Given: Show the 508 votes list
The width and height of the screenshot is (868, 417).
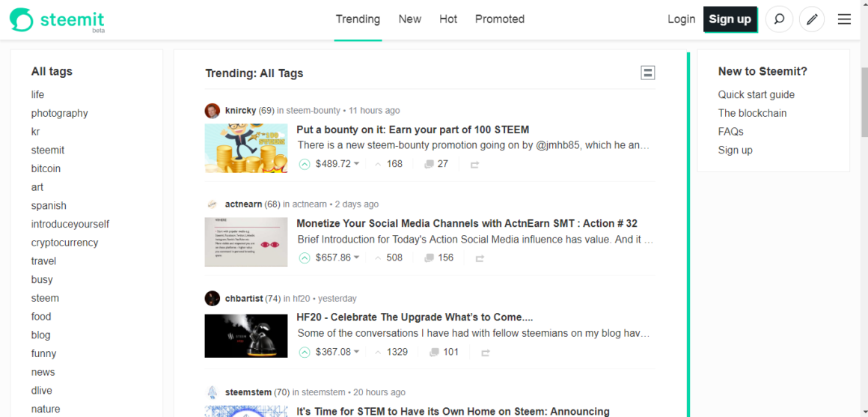Looking at the screenshot, I should tap(388, 258).
